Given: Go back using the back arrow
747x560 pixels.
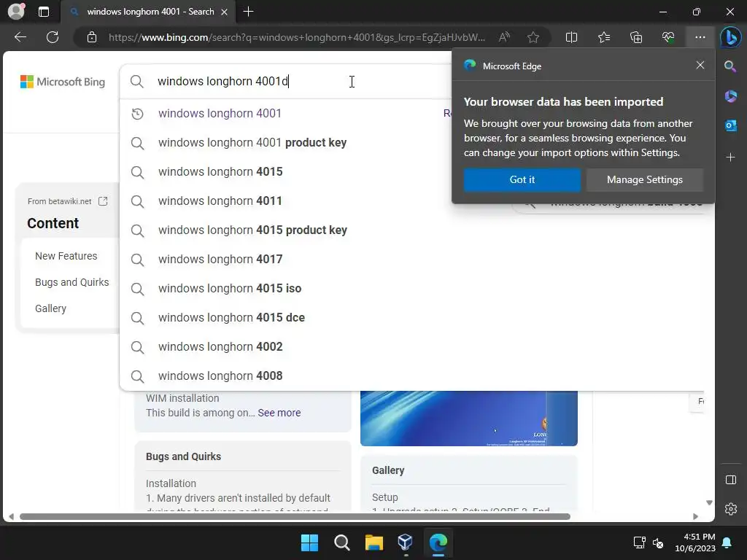Looking at the screenshot, I should tap(20, 37).
